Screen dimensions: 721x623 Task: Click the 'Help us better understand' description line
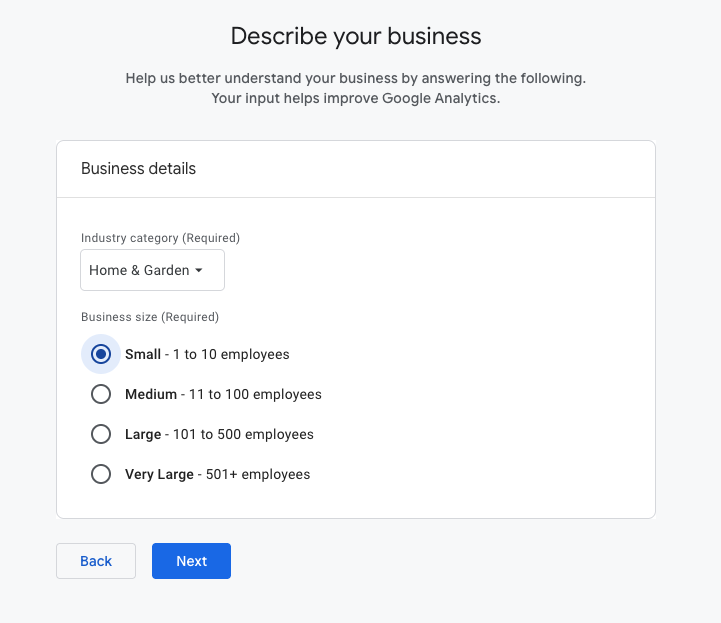click(x=355, y=78)
